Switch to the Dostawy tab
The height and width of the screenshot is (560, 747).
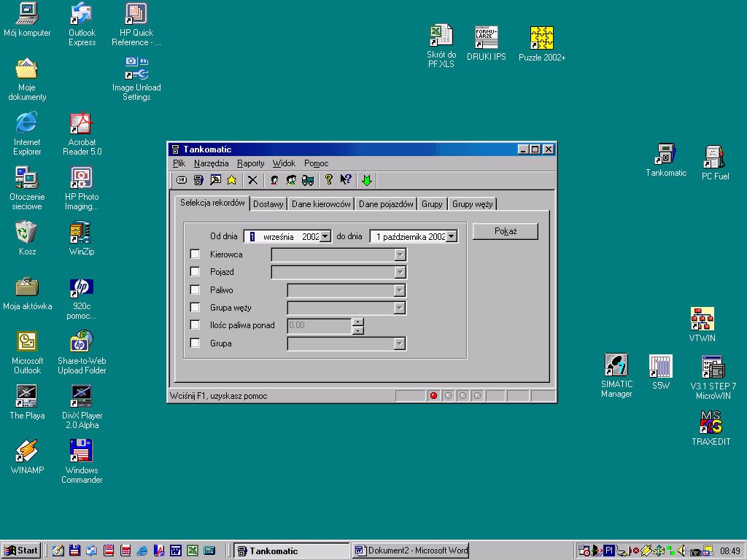coord(268,204)
